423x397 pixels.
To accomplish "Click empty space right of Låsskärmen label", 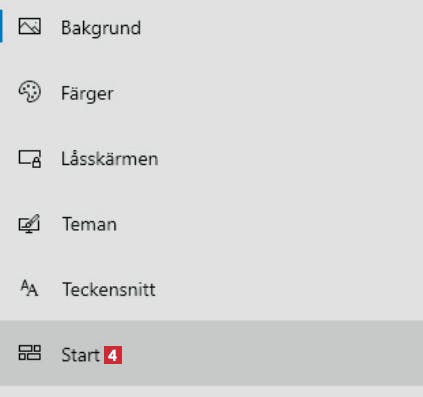I will pos(290,158).
